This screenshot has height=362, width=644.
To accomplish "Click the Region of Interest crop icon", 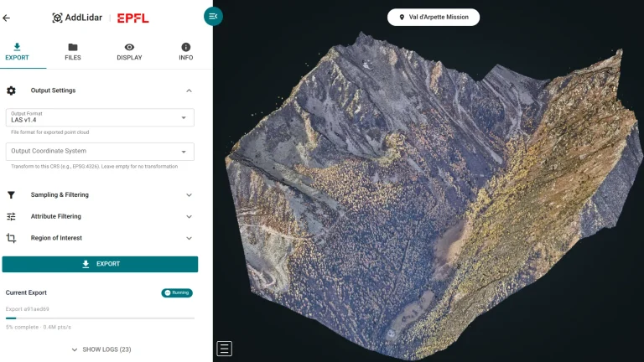I will (11, 238).
